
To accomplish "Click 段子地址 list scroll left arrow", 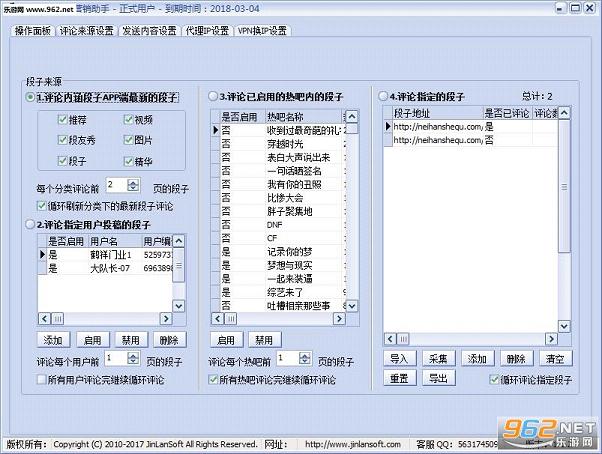I will click(x=390, y=339).
